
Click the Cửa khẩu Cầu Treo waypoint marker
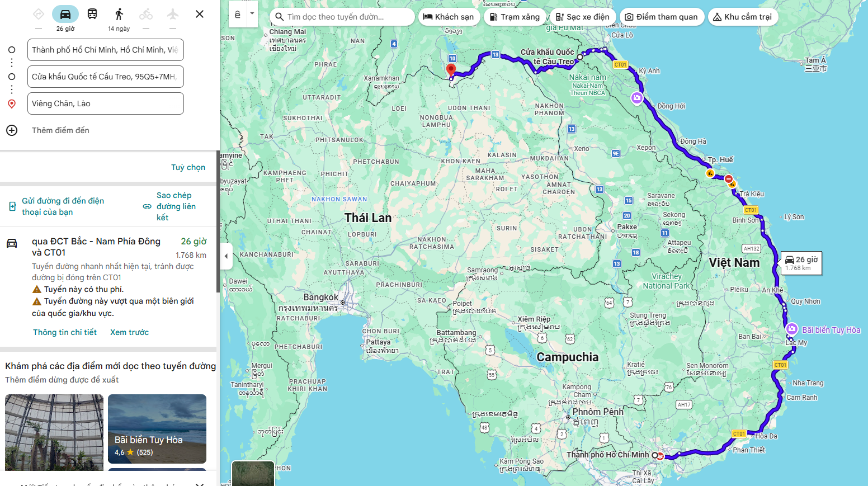click(580, 56)
